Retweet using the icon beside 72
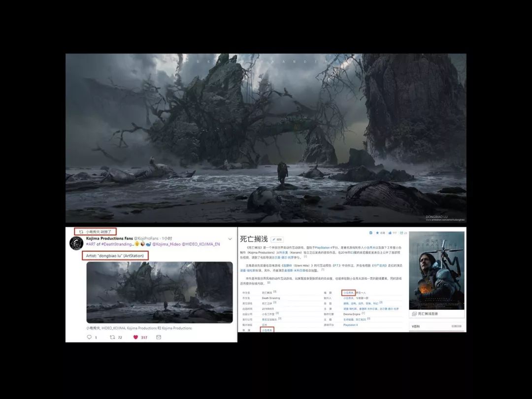Viewport: 532px width, 399px height. pyautogui.click(x=112, y=337)
